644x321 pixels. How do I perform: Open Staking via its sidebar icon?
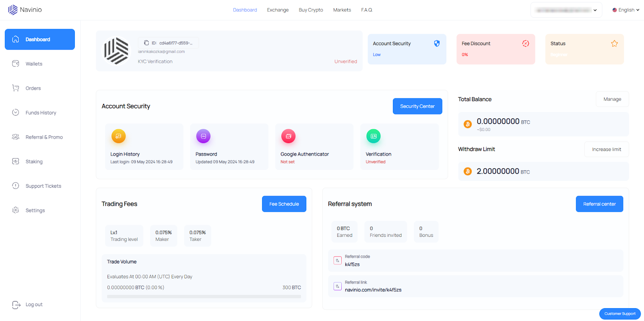(16, 161)
